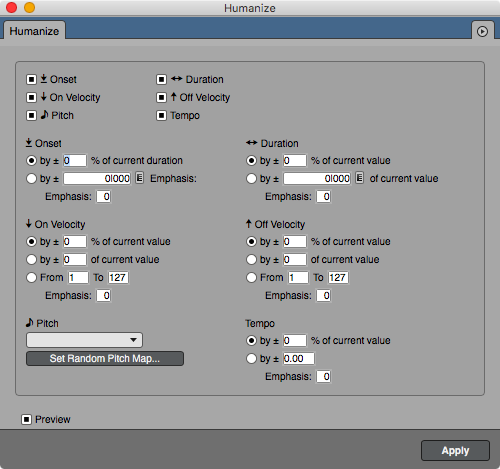Click the Pitch note icon in checkbox row

pyautogui.click(x=44, y=115)
